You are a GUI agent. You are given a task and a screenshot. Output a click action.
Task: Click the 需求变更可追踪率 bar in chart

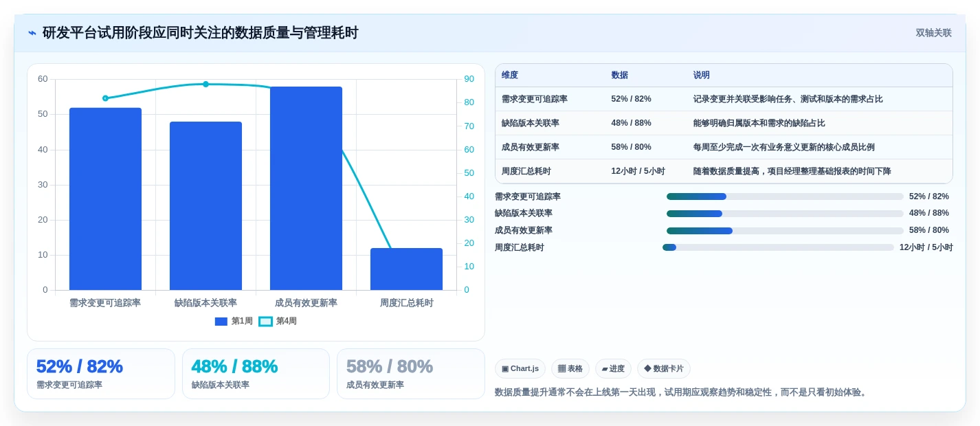click(105, 199)
